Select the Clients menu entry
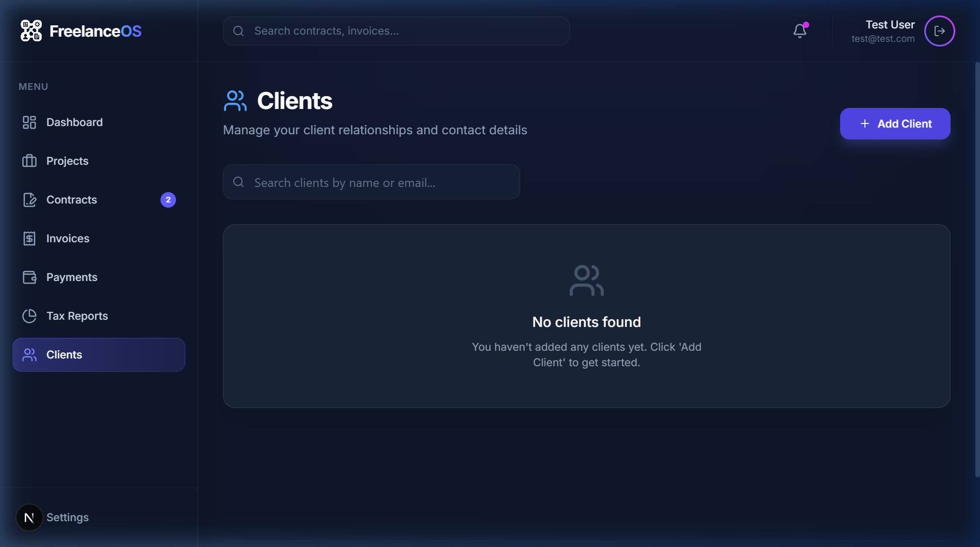980x547 pixels. click(64, 355)
